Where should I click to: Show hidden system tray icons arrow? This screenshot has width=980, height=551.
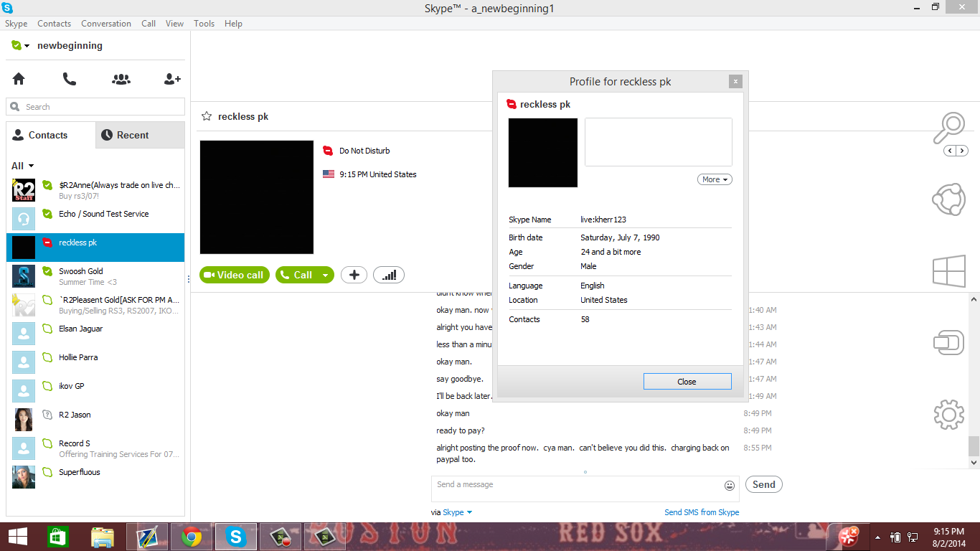[x=877, y=537]
